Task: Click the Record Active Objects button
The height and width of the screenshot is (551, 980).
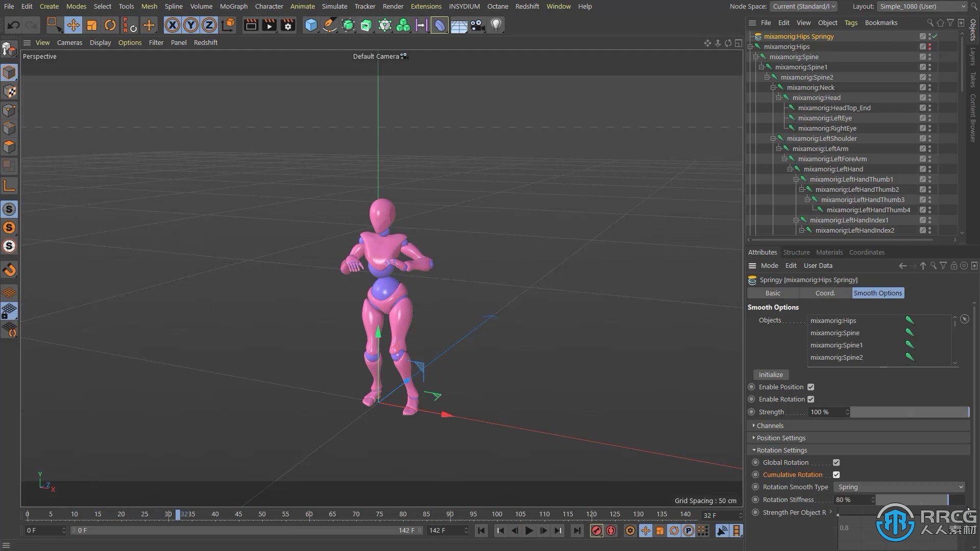Action: click(596, 531)
